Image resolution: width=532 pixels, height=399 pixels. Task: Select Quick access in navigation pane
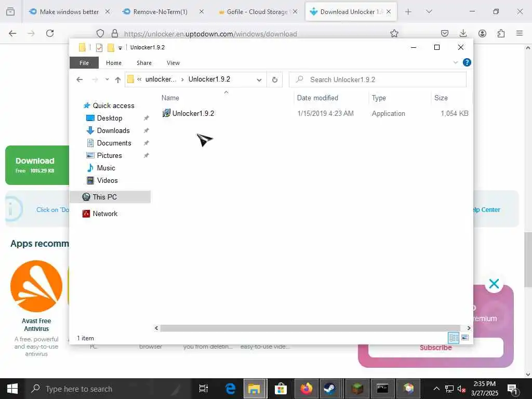tap(113, 105)
